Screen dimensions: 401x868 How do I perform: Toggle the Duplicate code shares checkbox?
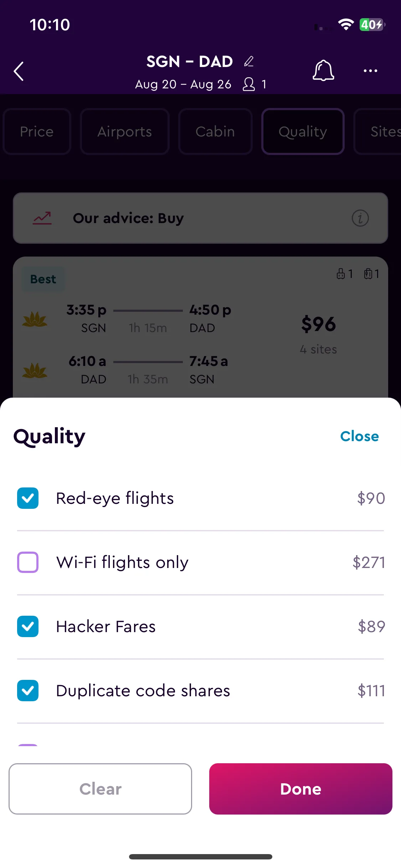point(28,691)
